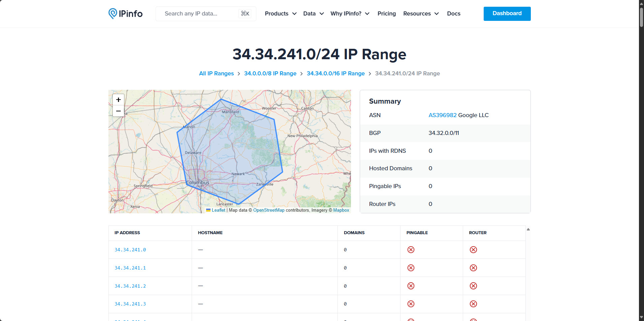Click the BGP value 34.32.0.0/11
The height and width of the screenshot is (321, 644).
(x=444, y=133)
